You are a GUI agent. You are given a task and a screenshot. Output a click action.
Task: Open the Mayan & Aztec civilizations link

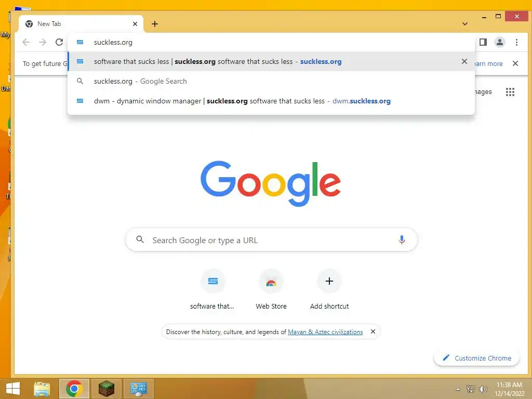[325, 332]
